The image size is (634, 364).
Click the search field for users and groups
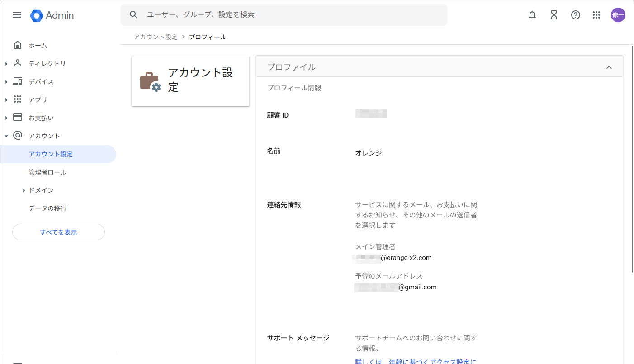289,15
